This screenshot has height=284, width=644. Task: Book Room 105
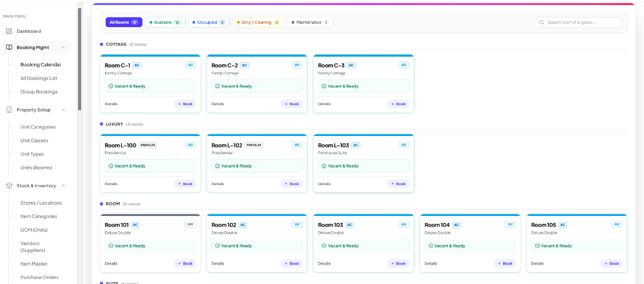(611, 263)
